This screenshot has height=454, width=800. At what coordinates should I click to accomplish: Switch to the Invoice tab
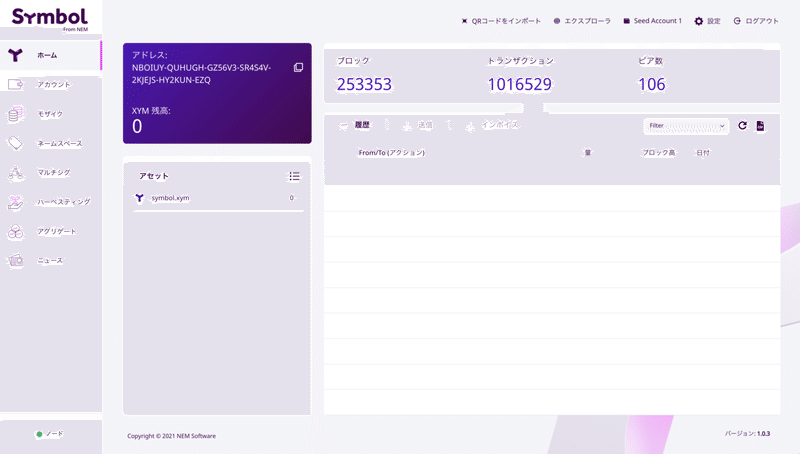coord(492,125)
